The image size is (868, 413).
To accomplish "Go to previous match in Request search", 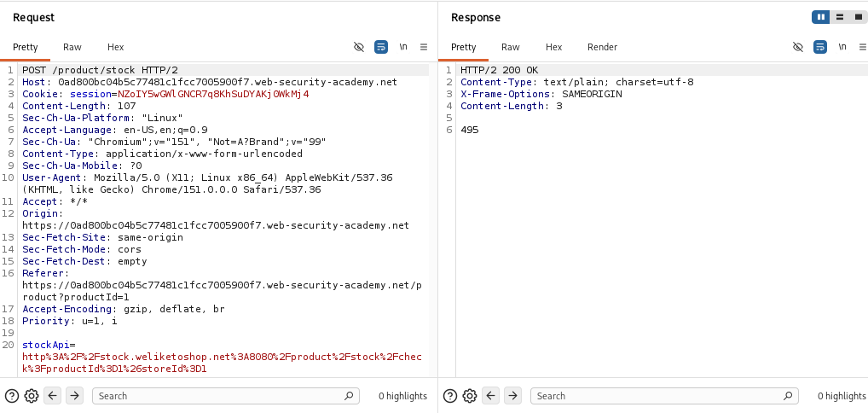I will pyautogui.click(x=53, y=396).
